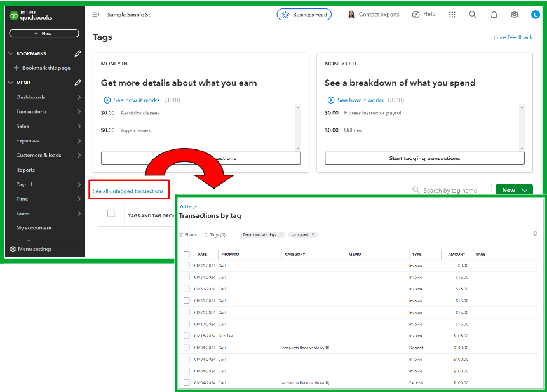Click See all untagged transactions link
The height and width of the screenshot is (392, 547).
[x=128, y=191]
